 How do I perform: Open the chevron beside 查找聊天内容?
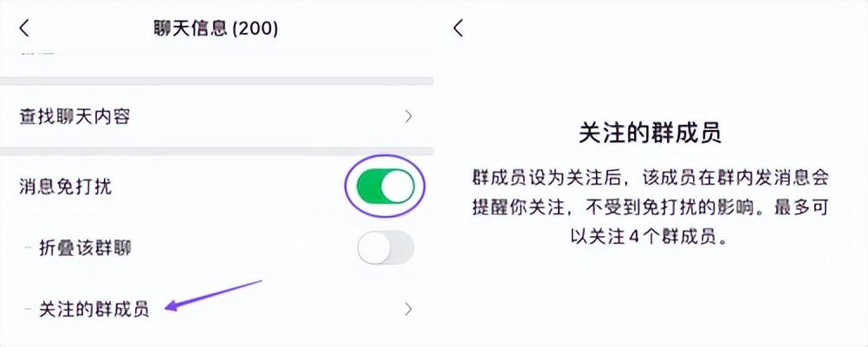point(408,116)
